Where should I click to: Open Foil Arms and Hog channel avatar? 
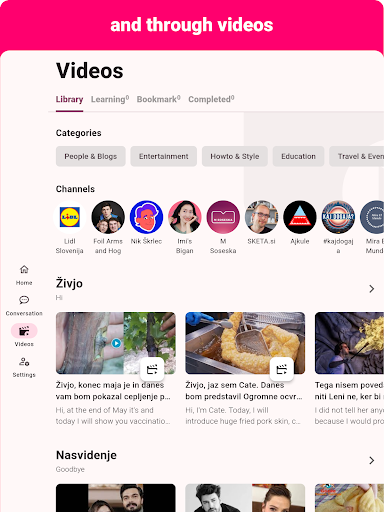pyautogui.click(x=108, y=217)
